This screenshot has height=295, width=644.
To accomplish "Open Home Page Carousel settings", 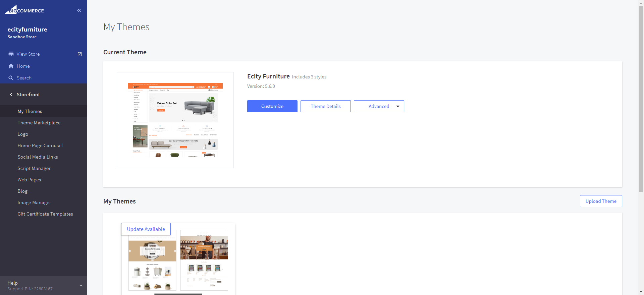I will [40, 145].
